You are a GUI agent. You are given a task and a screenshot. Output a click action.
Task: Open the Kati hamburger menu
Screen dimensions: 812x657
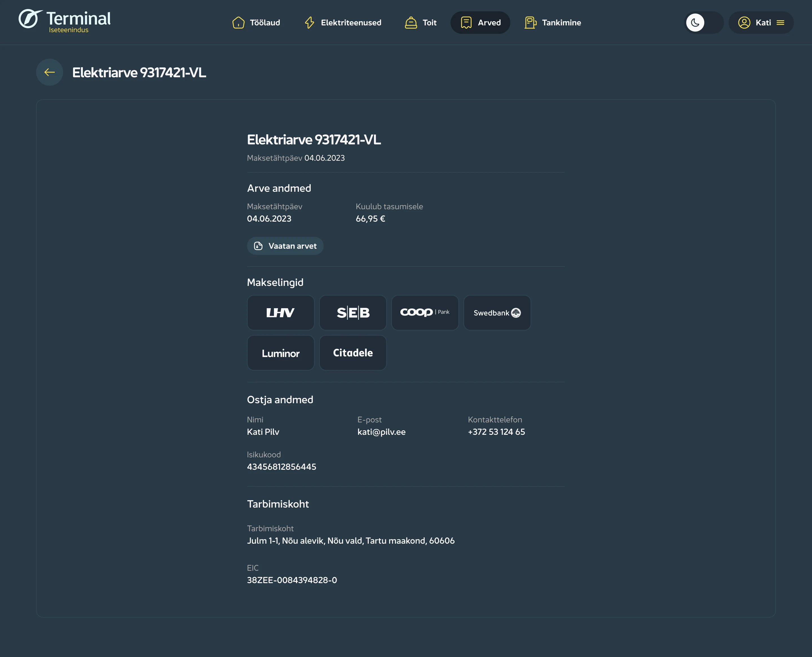(780, 23)
